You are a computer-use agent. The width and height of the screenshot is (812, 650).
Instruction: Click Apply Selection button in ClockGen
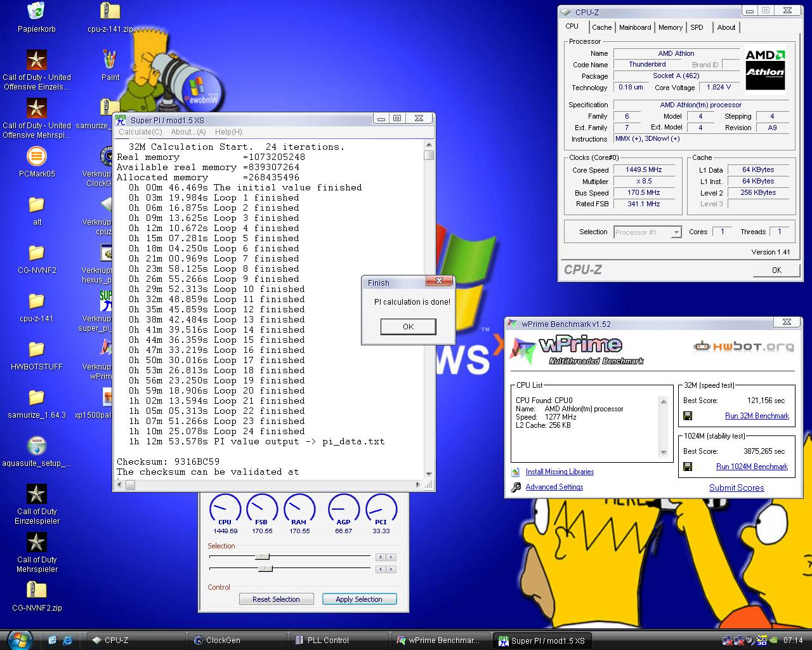[x=359, y=599]
